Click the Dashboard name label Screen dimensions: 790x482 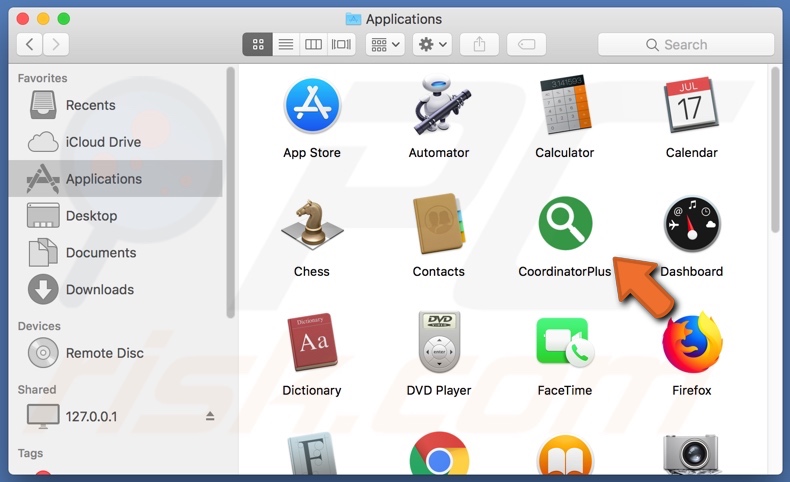[691, 271]
